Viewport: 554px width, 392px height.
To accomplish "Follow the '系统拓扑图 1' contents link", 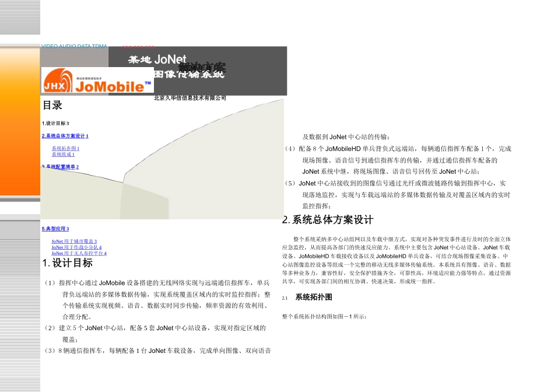I will (x=65, y=148).
